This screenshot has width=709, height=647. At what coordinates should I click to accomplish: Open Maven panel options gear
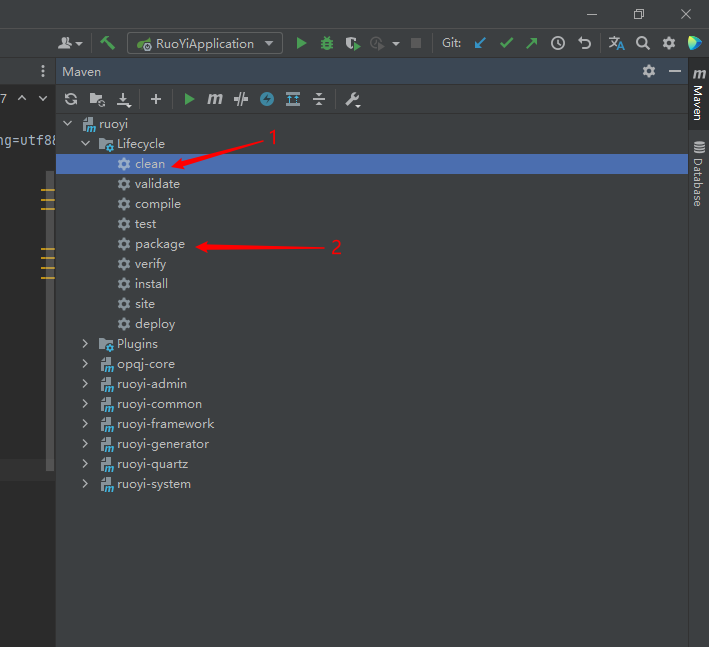click(649, 71)
